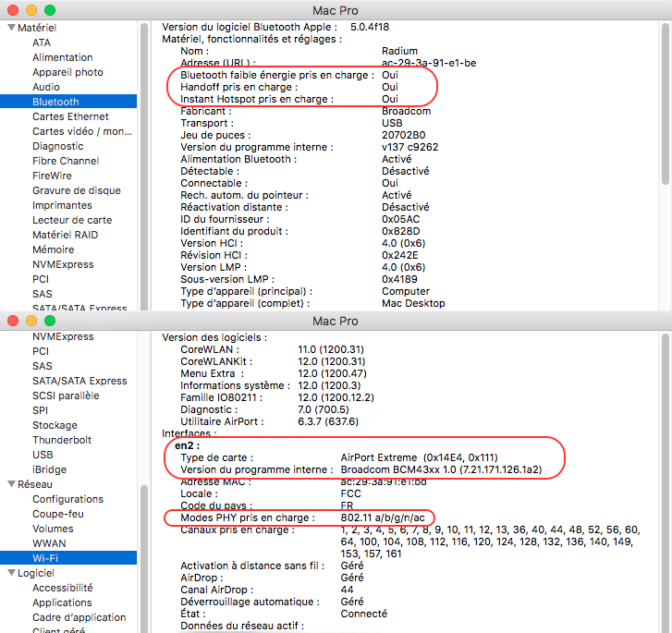Minimize the top Mac Pro window
The image size is (672, 633).
(x=31, y=10)
